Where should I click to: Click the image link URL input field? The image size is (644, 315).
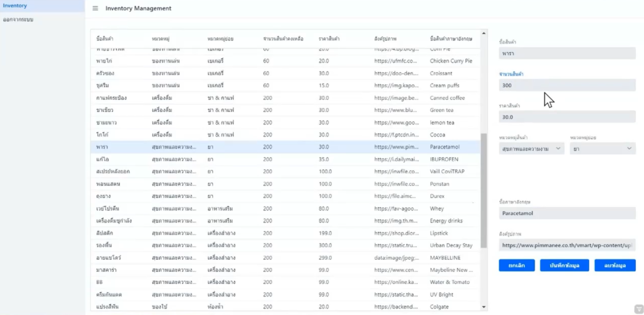pyautogui.click(x=567, y=245)
